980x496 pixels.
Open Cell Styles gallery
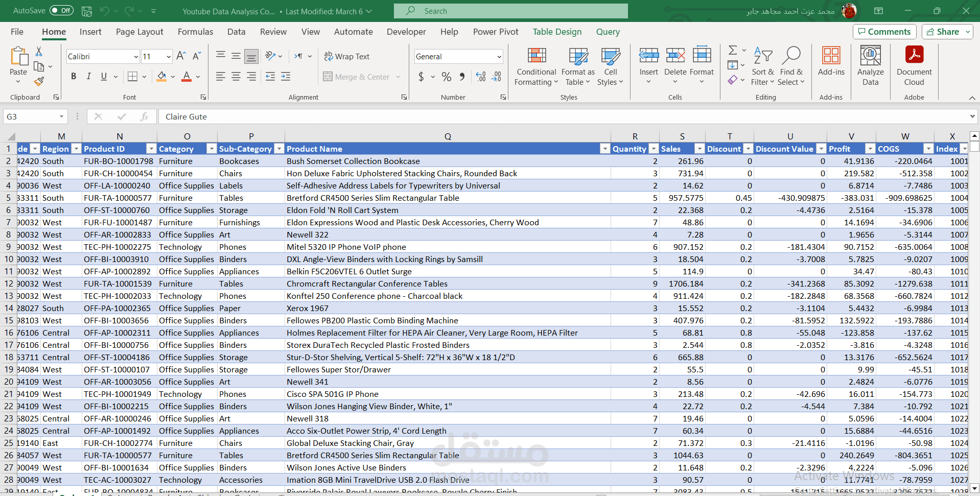coord(610,67)
